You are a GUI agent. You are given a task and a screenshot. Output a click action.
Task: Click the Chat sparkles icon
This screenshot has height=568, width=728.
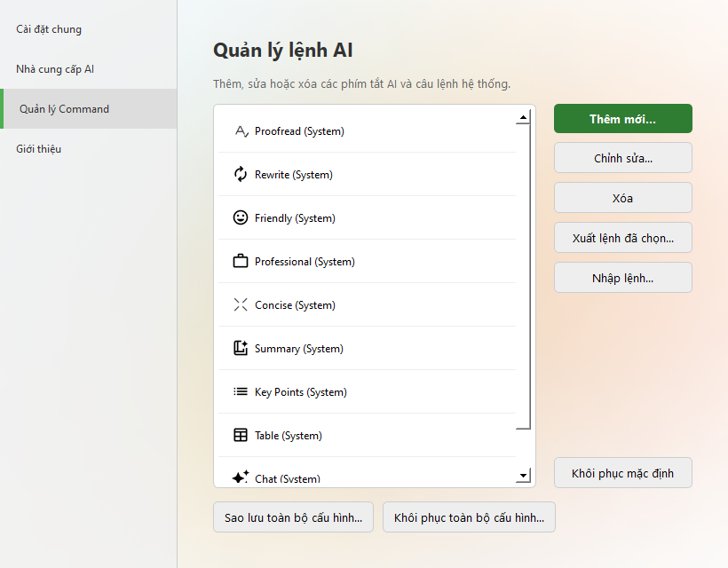click(241, 477)
